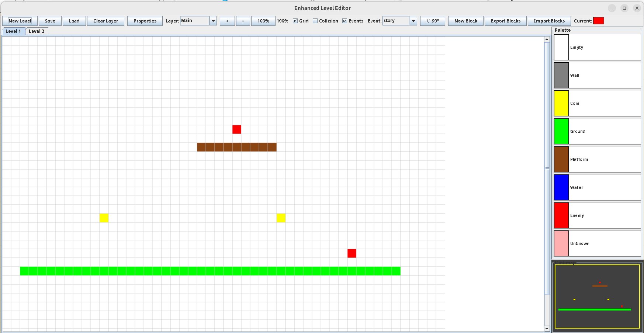
Task: Click the Current red color swatch
Action: point(599,21)
